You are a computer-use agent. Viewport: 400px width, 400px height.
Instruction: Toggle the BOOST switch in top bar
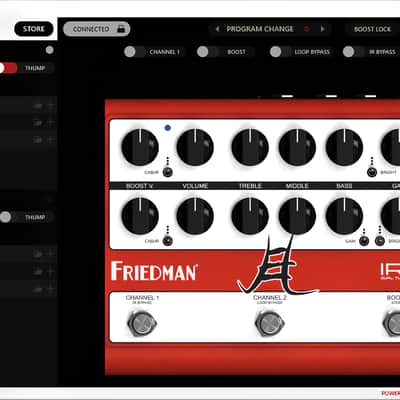point(207,52)
